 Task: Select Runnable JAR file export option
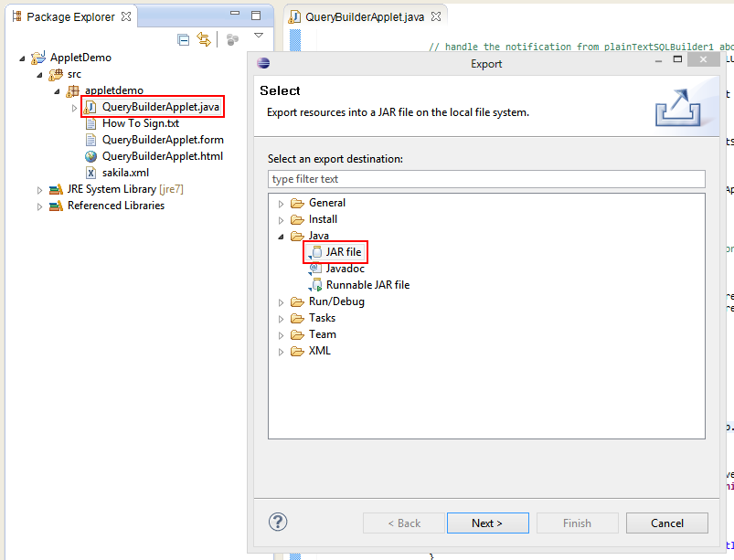click(x=367, y=284)
